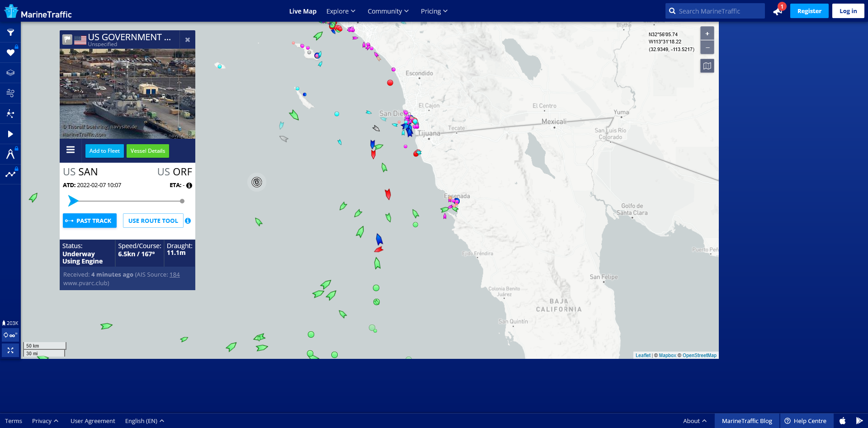868x428 pixels.
Task: Click the US SAN departure port
Action: (80, 172)
